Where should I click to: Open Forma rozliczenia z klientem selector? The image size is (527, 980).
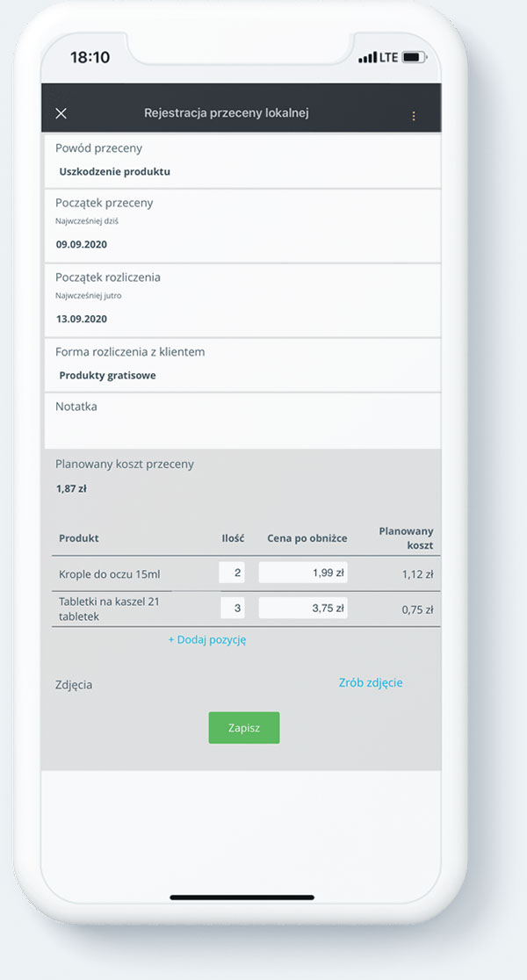click(242, 365)
